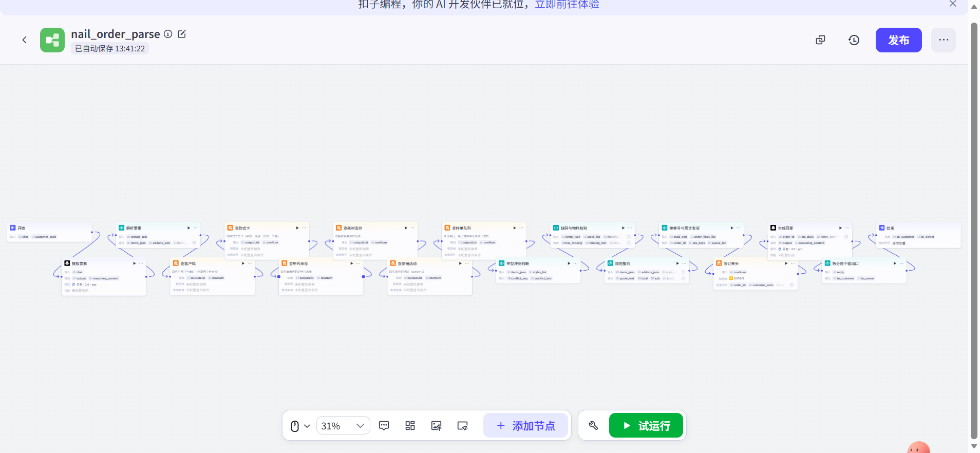Expand hidden inputs on the 生成回复 node

[846, 237]
